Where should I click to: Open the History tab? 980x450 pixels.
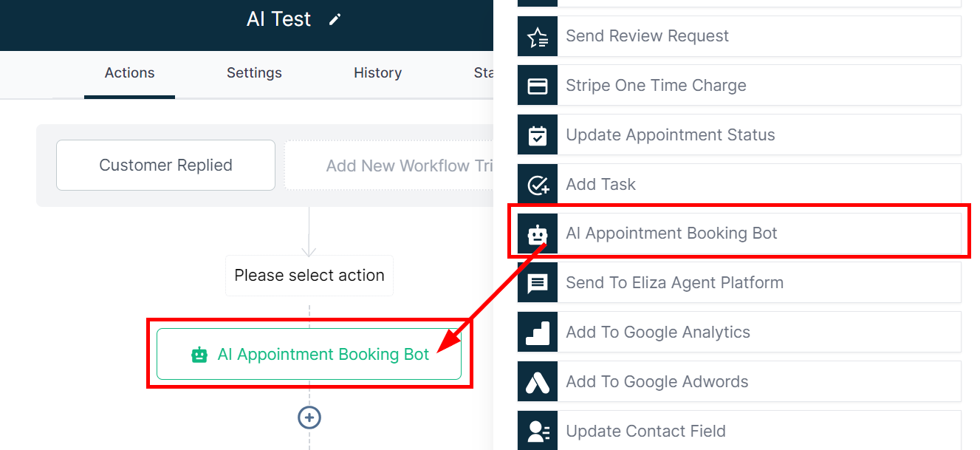(x=377, y=73)
